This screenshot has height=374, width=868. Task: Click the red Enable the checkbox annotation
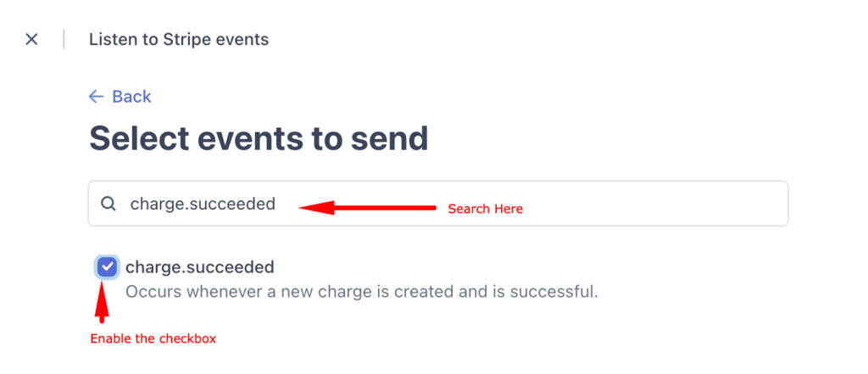click(x=153, y=338)
